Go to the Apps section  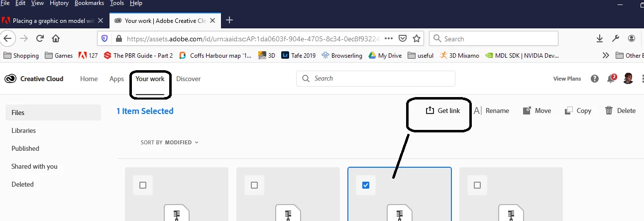click(x=116, y=79)
